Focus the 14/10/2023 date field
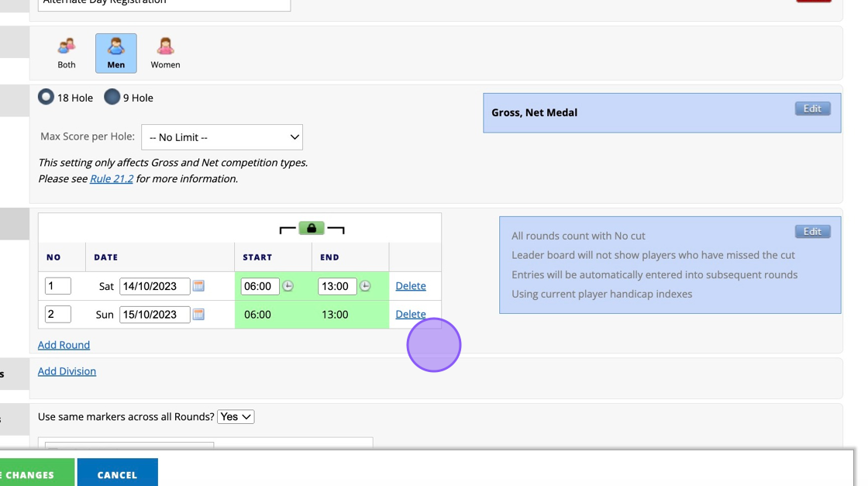The image size is (868, 486). 154,286
